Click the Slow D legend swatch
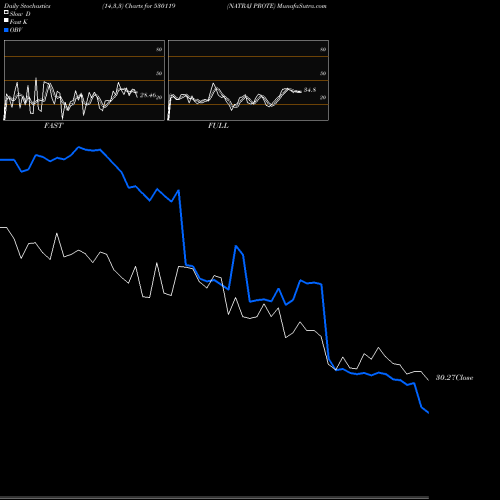Viewport: 500px width, 500px height. click(x=6, y=12)
